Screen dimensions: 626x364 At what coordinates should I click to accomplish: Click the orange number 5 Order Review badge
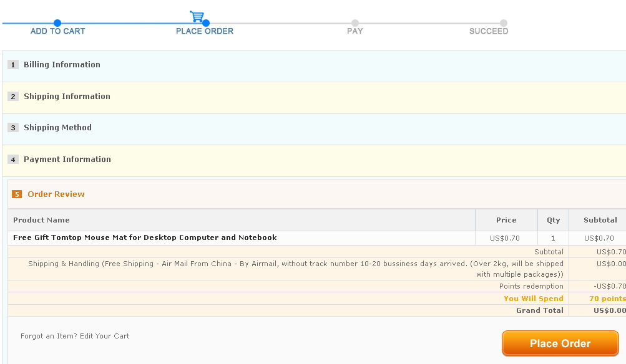[17, 194]
